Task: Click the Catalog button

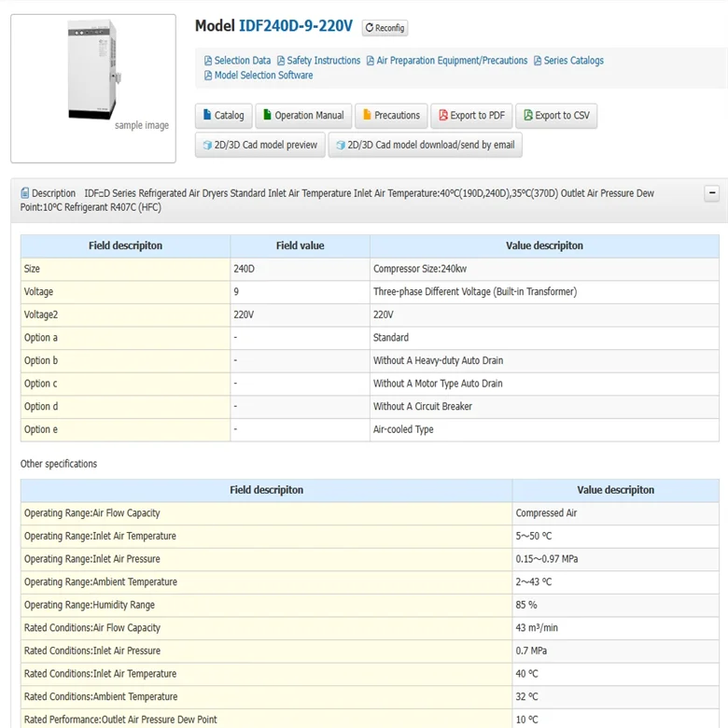Action: point(224,116)
